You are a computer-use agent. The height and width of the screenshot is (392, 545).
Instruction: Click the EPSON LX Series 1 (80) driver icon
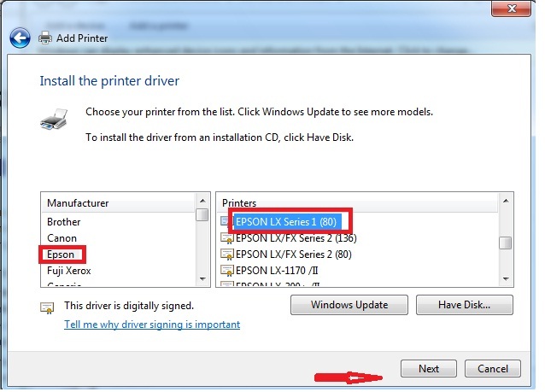pyautogui.click(x=225, y=221)
